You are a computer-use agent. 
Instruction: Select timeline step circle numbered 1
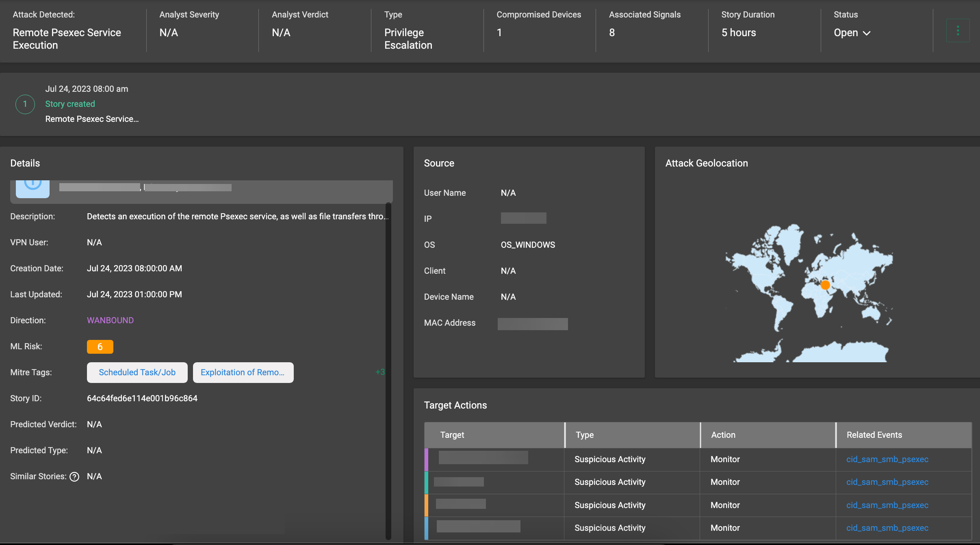(x=25, y=104)
